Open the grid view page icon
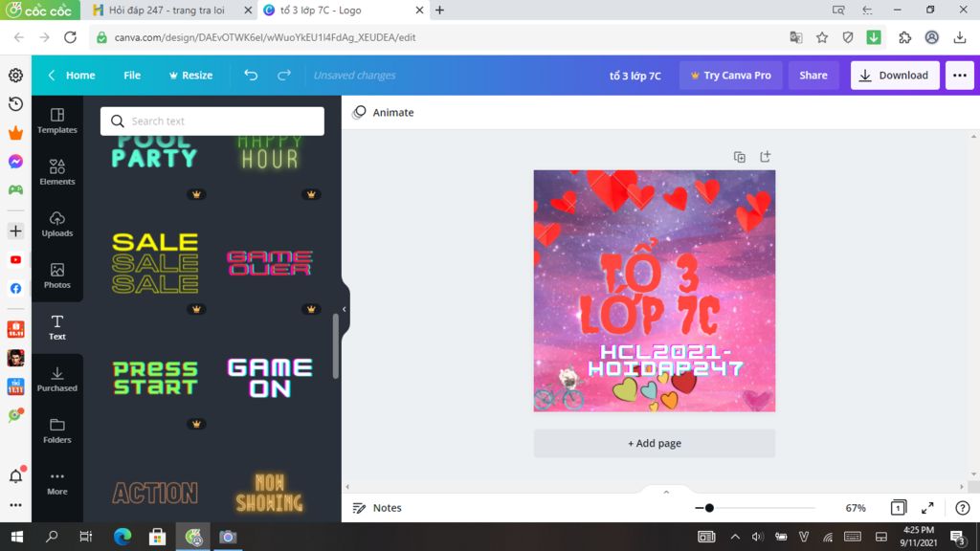Viewport: 980px width, 551px height. tap(898, 508)
